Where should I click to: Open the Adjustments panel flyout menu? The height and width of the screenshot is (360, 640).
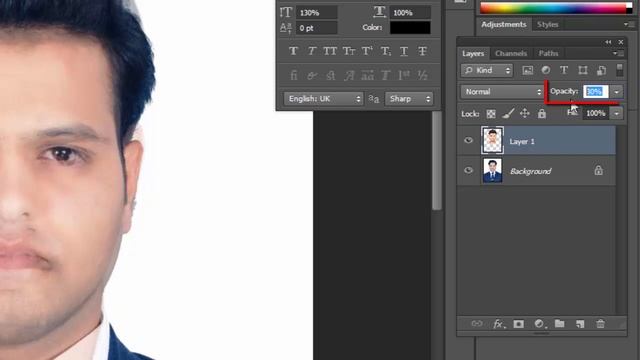click(629, 24)
